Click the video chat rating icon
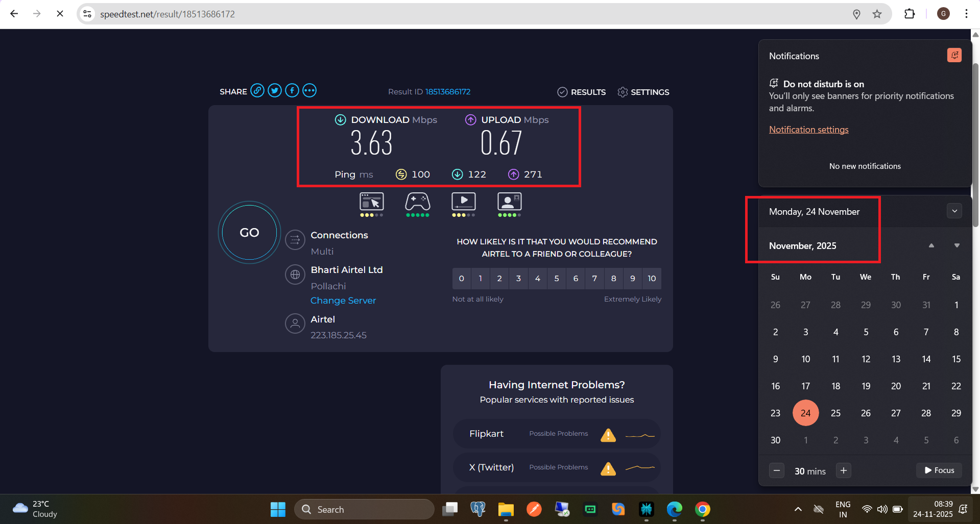 pos(509,202)
